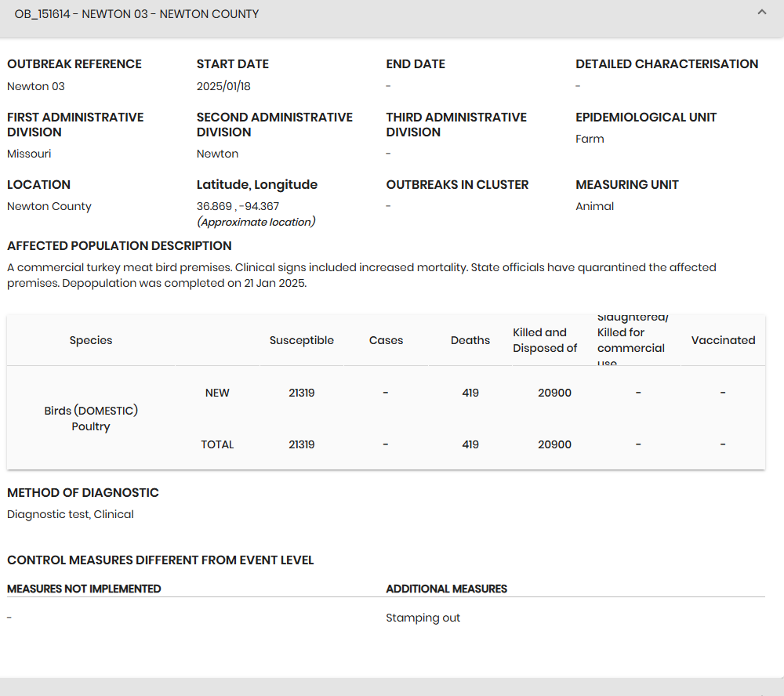The width and height of the screenshot is (784, 696).
Task: Click the OB_151614 Newton County header title
Action: pos(136,14)
